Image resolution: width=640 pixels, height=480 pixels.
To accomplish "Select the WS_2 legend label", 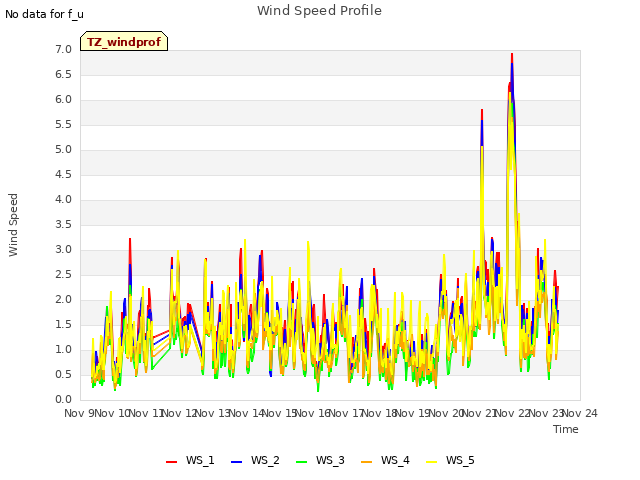I will 265,460.
